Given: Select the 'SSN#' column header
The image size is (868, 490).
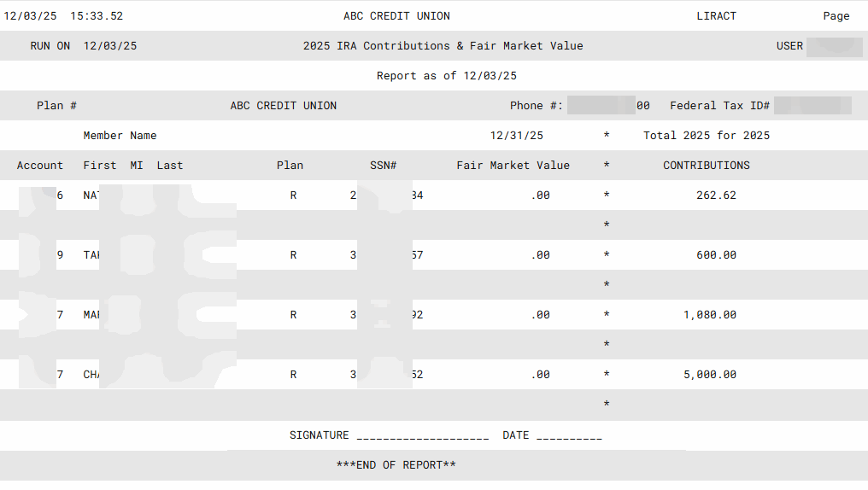Looking at the screenshot, I should pos(383,166).
